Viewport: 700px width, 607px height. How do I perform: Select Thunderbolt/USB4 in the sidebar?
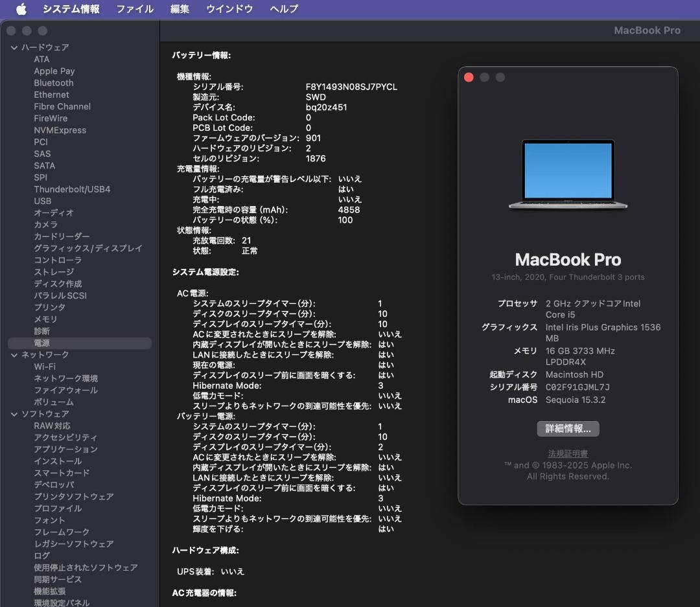pyautogui.click(x=71, y=189)
